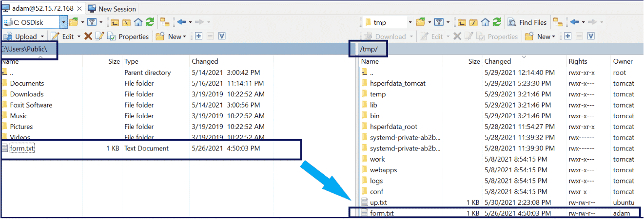Expand the remote tmp directory dropdown
This screenshot has width=644, height=219.
[x=410, y=22]
